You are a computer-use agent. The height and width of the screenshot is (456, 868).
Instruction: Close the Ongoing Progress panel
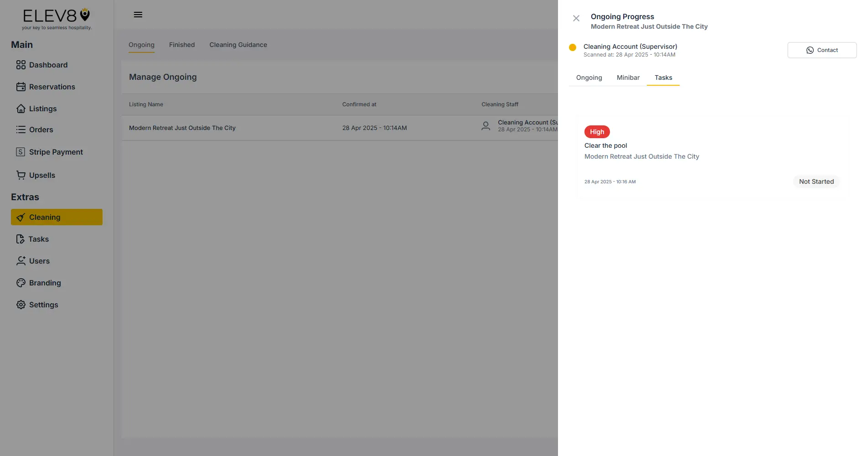coord(576,18)
